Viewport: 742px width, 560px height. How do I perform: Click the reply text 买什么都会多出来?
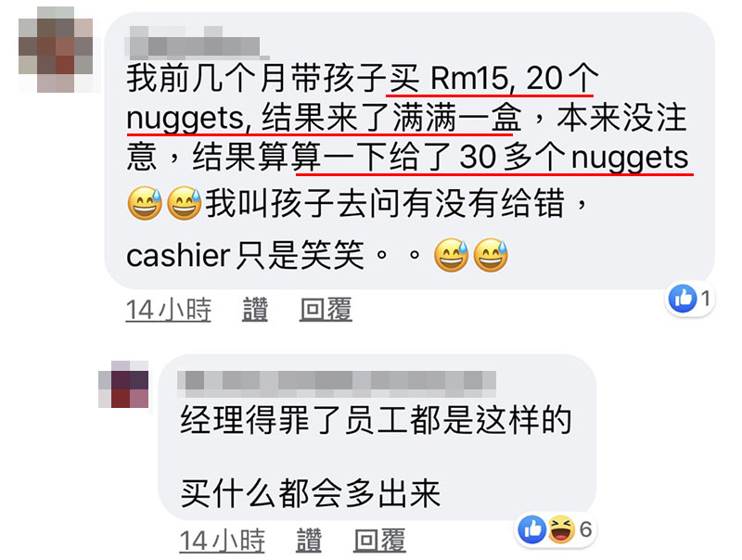click(x=311, y=493)
